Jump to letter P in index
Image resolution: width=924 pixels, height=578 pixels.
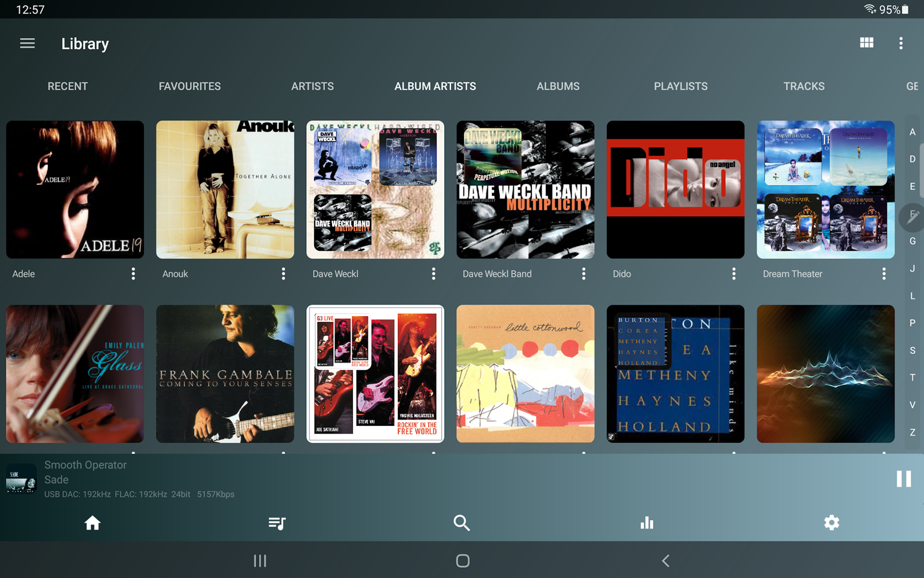coord(912,323)
